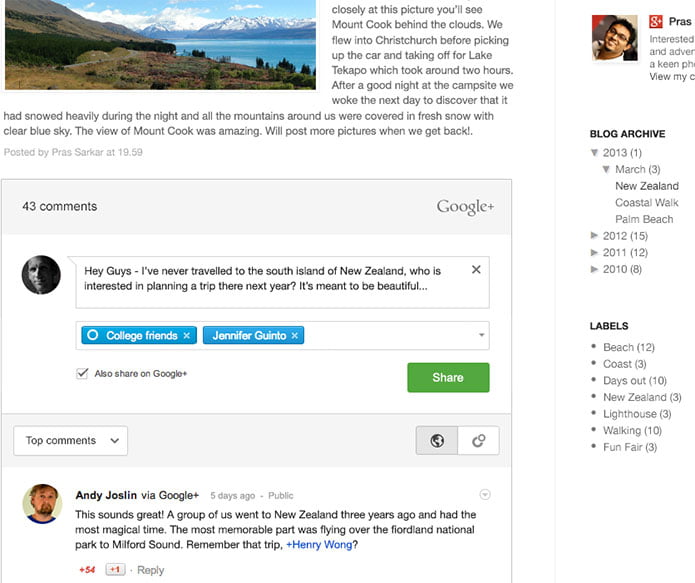This screenshot has height=583, width=695.
Task: Click the comment text input box
Action: (282, 282)
